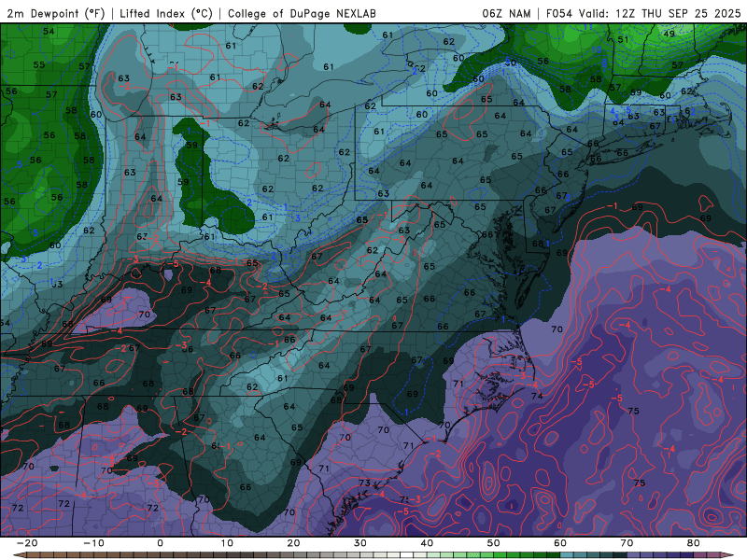The image size is (747, 560).
Task: Click the dewpoint value 49 on the map
Action: [x=669, y=34]
